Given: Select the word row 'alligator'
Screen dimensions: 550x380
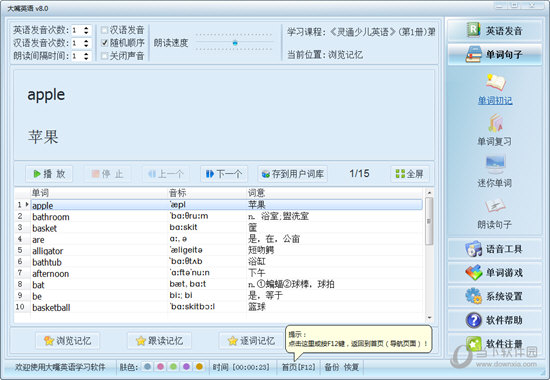Looking at the screenshot, I should 227,251.
